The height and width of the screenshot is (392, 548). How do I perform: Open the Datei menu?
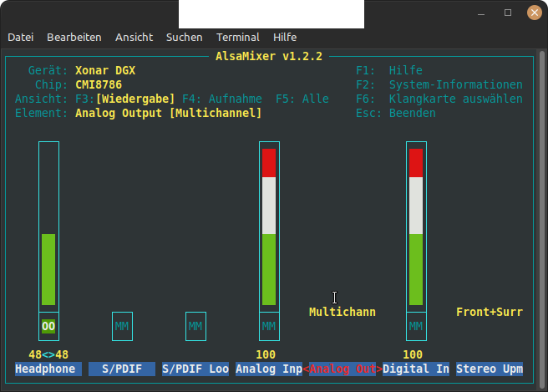pyautogui.click(x=21, y=38)
